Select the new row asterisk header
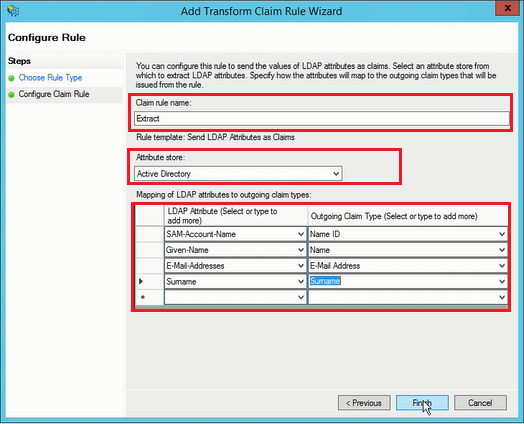The image size is (524, 424). 143,297
